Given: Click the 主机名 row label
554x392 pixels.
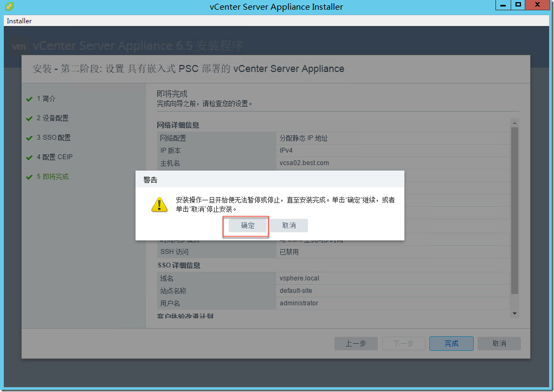Looking at the screenshot, I should coord(170,163).
